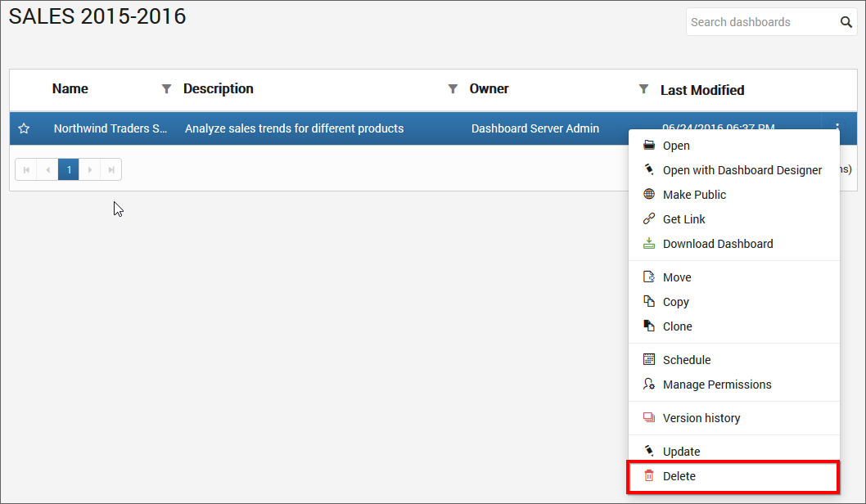Select Move in the context menu
This screenshot has height=504, width=866.
734,277
